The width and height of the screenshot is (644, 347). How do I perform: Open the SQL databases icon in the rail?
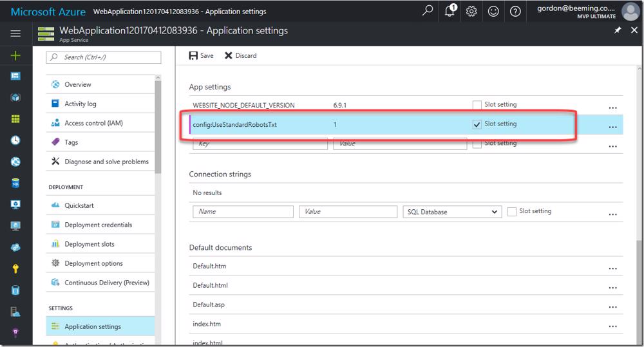coord(15,183)
